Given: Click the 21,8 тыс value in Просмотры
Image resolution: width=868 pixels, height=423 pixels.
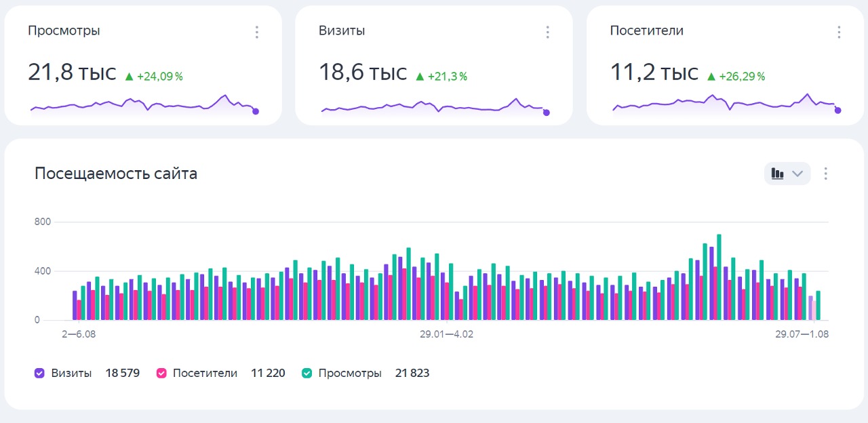Looking at the screenshot, I should click(72, 73).
